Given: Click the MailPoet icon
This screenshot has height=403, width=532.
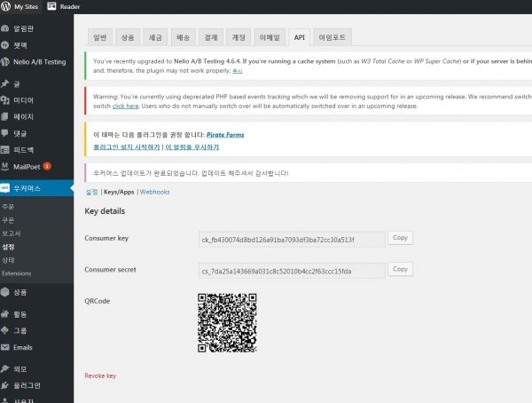Looking at the screenshot, I should pos(4,166).
